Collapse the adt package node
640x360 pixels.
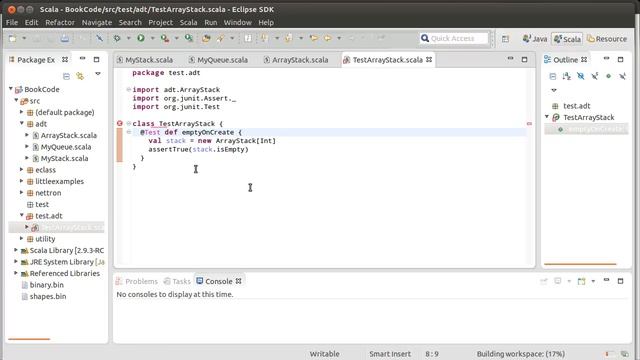[x=22, y=123]
